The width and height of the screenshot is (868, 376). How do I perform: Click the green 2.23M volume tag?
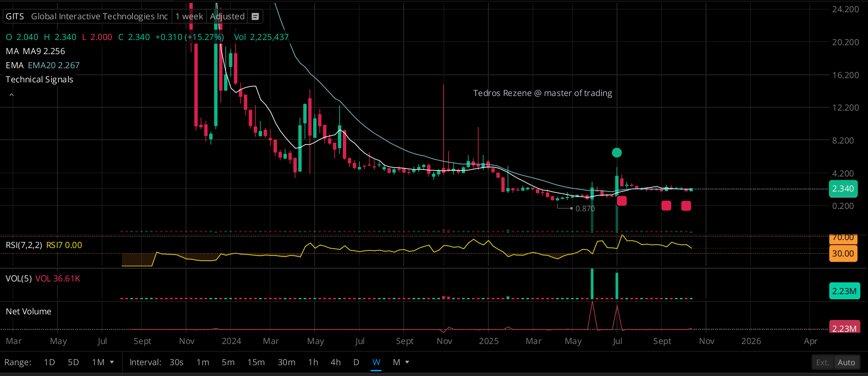[844, 291]
